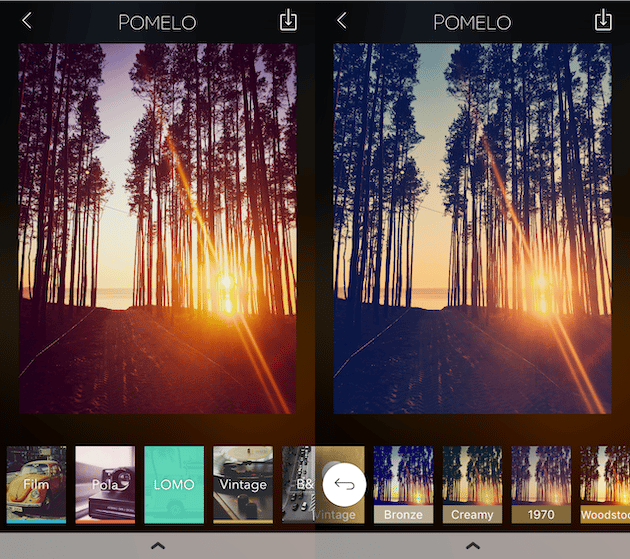Tap the save/download icon on the left screen

tap(288, 20)
